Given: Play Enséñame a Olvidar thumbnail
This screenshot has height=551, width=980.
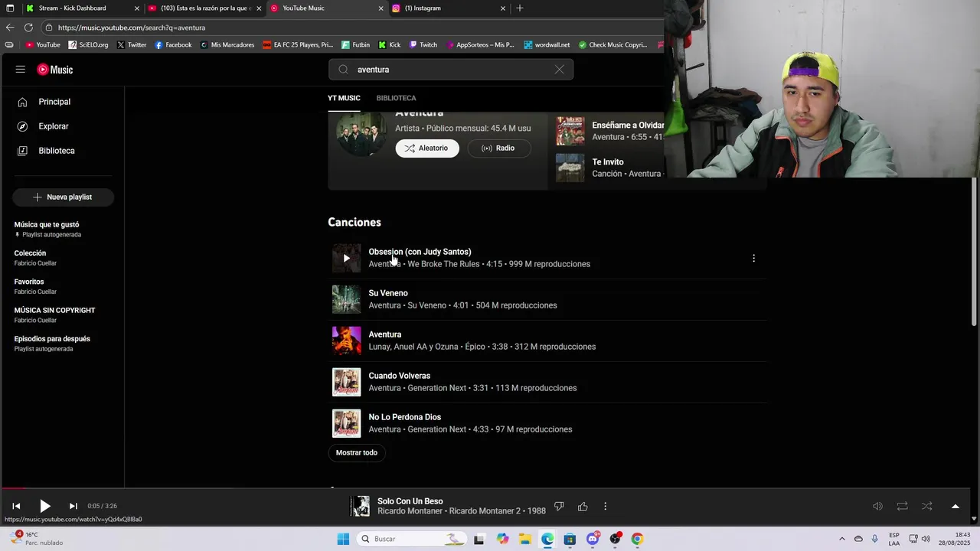Looking at the screenshot, I should point(570,131).
